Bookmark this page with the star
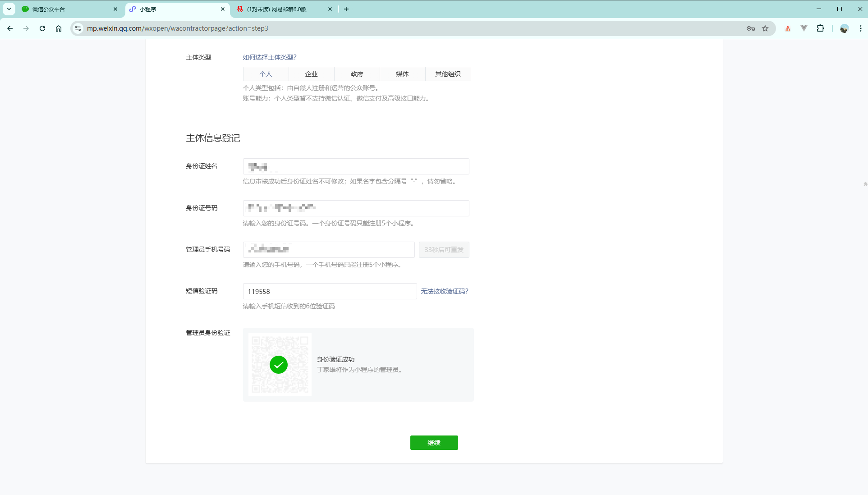Image resolution: width=868 pixels, height=495 pixels. click(x=765, y=28)
